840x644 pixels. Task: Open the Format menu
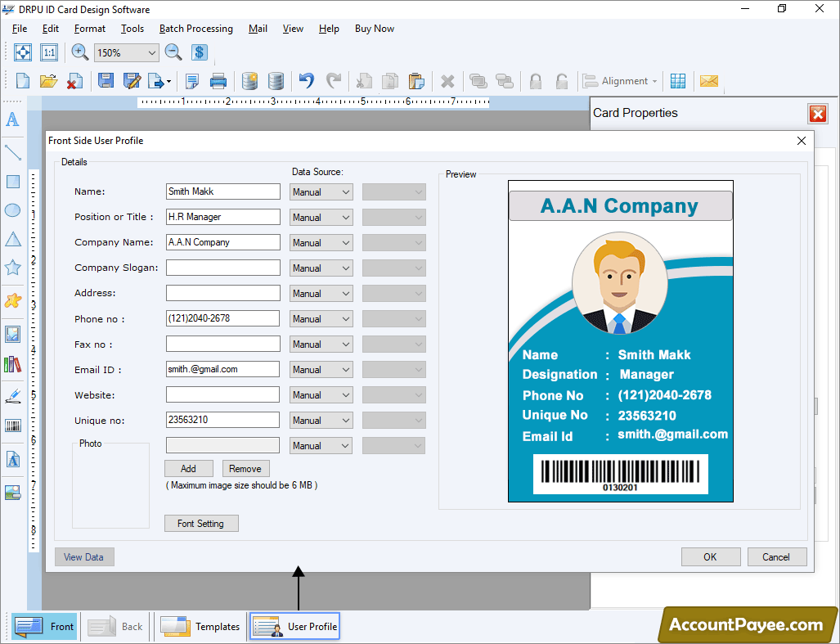click(89, 29)
